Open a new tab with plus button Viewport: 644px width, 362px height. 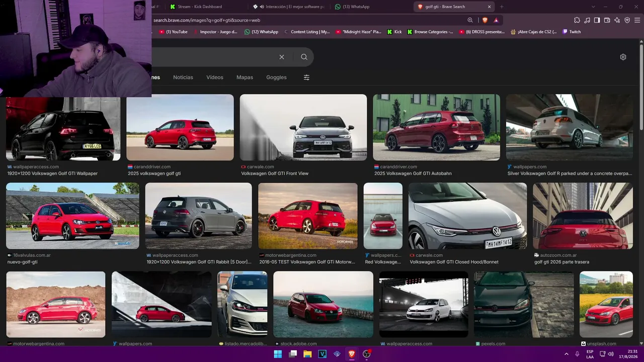tap(502, 7)
